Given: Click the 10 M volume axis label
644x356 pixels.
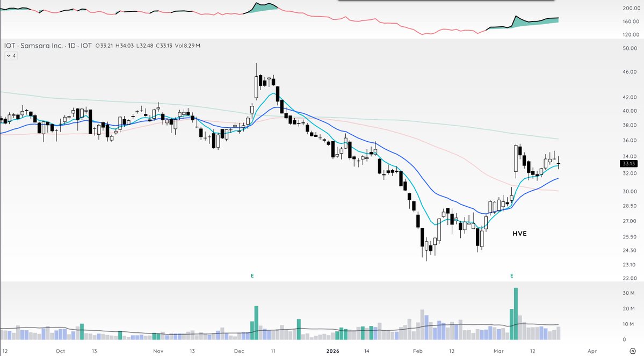Looking at the screenshot, I should (629, 324).
